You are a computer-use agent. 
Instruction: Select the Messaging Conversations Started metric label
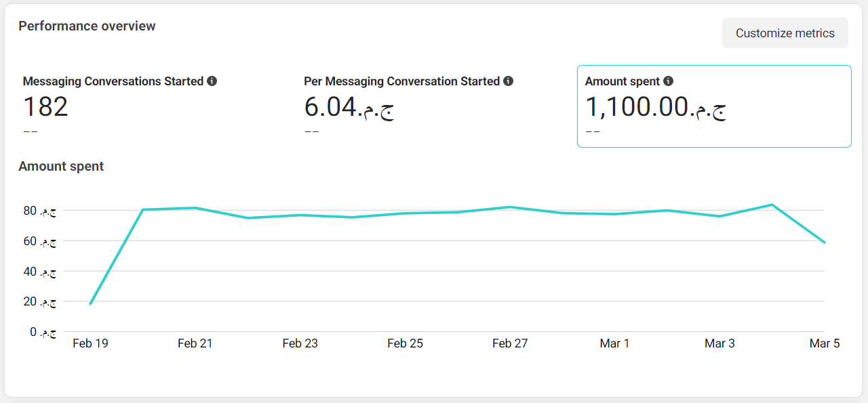tap(113, 81)
